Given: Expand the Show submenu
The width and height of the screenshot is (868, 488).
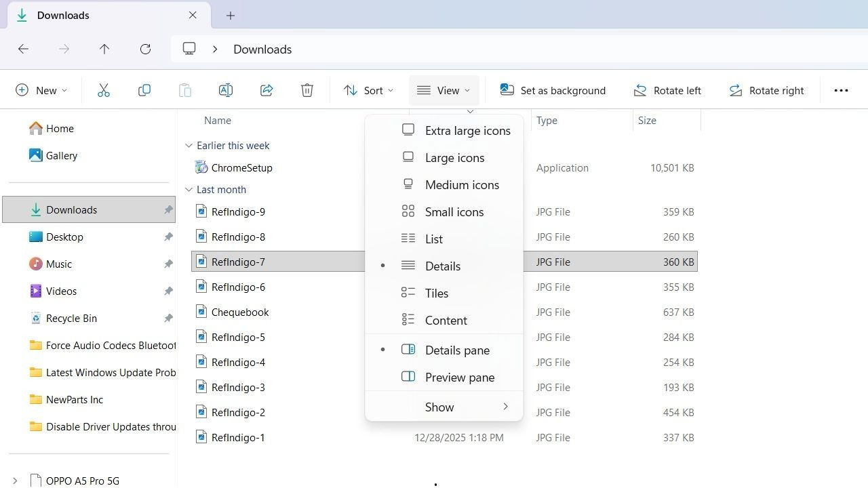Looking at the screenshot, I should 439,407.
